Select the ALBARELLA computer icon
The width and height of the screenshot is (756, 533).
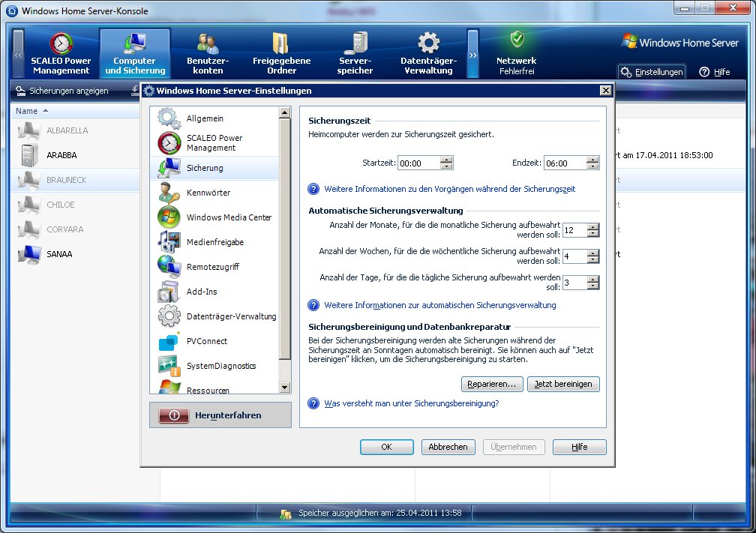[x=29, y=130]
